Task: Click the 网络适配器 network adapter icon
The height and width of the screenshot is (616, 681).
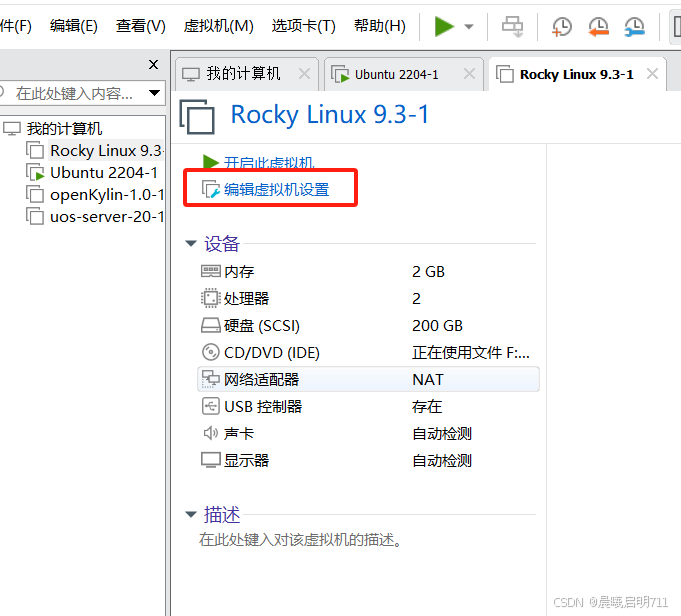Action: (x=211, y=380)
